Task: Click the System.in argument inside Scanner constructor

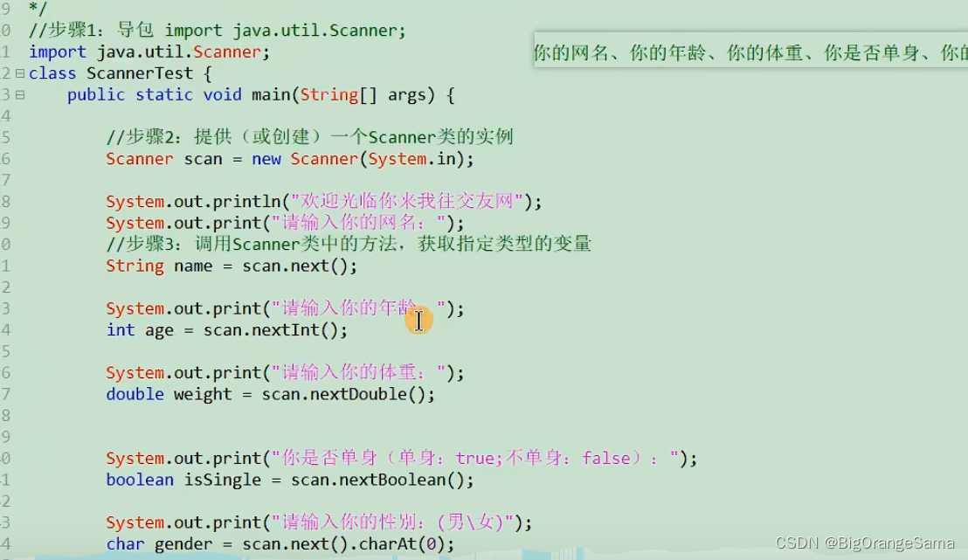Action: [411, 158]
